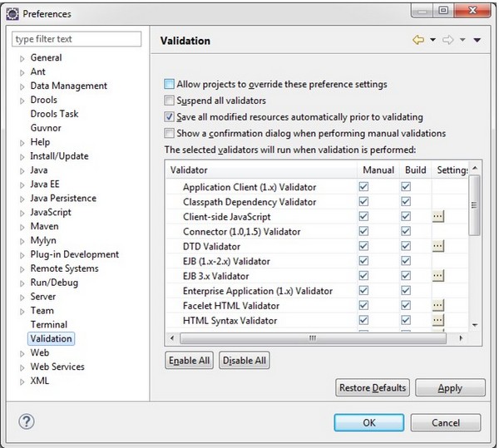Select Drools Task preference page

click(54, 114)
